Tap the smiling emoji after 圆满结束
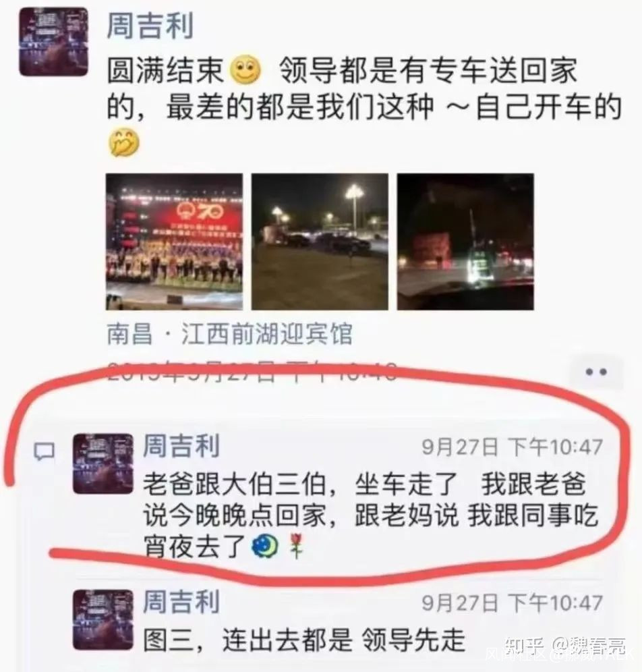Screen dimensions: 642x672 (245, 70)
